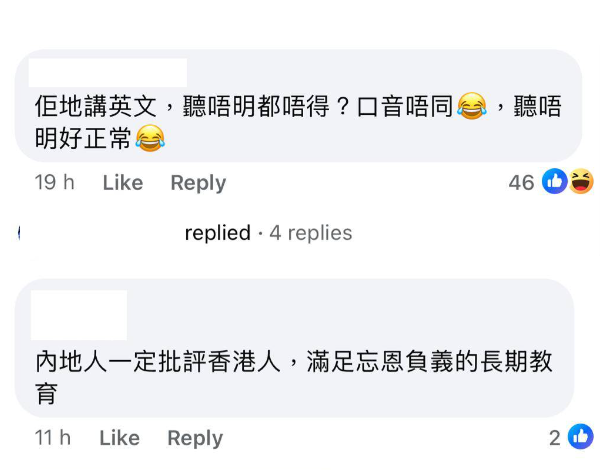600x470 pixels.
Task: Open the '19 h' timestamp link
Action: [54, 182]
